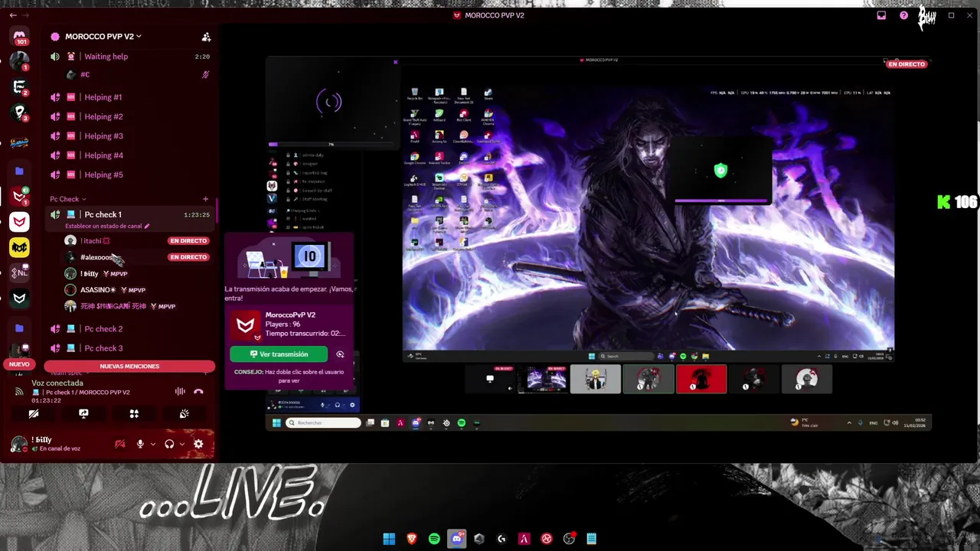Open OBS Studio from taskbar
The image size is (980, 551).
pos(569,539)
